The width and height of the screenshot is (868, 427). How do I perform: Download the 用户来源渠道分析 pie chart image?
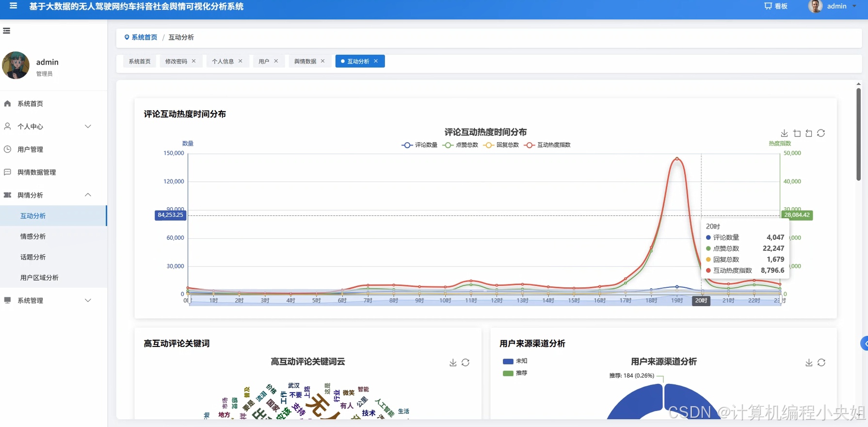pos(809,362)
